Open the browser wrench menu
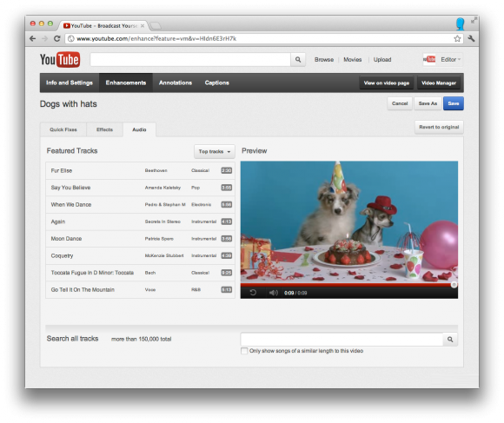This screenshot has width=504, height=423. click(471, 38)
